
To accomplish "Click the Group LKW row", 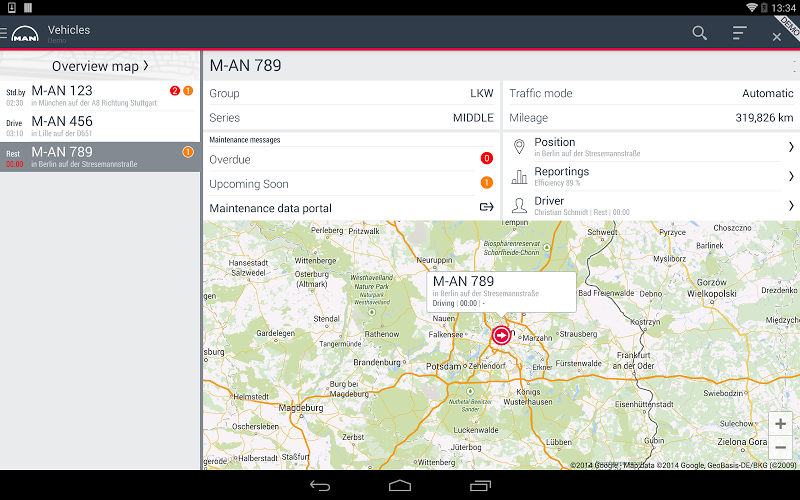I will point(351,93).
